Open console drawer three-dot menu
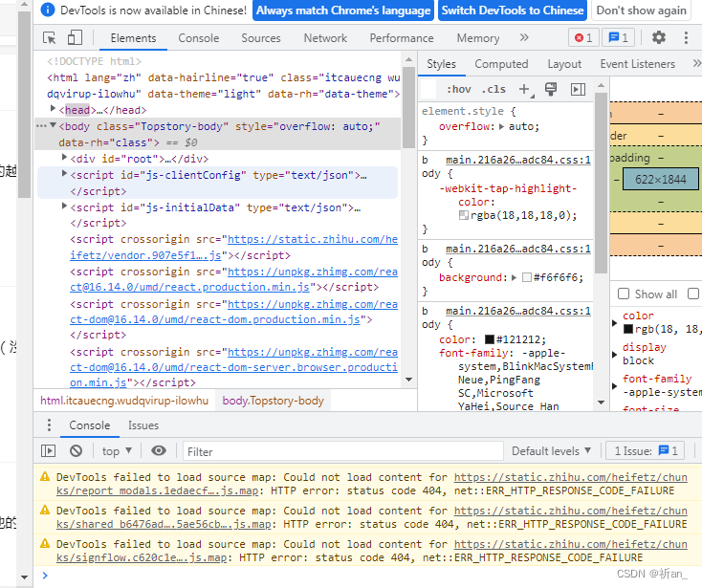 click(x=49, y=425)
